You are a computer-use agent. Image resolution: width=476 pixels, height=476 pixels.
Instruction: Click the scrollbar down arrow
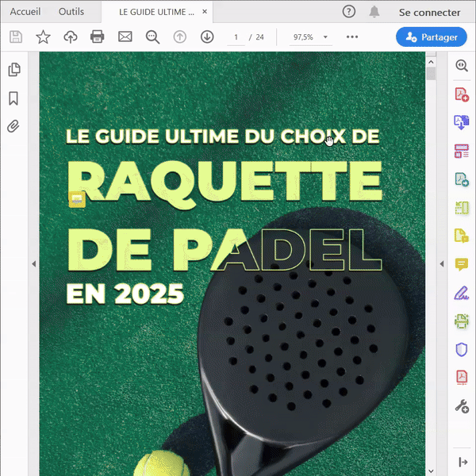tap(431, 470)
